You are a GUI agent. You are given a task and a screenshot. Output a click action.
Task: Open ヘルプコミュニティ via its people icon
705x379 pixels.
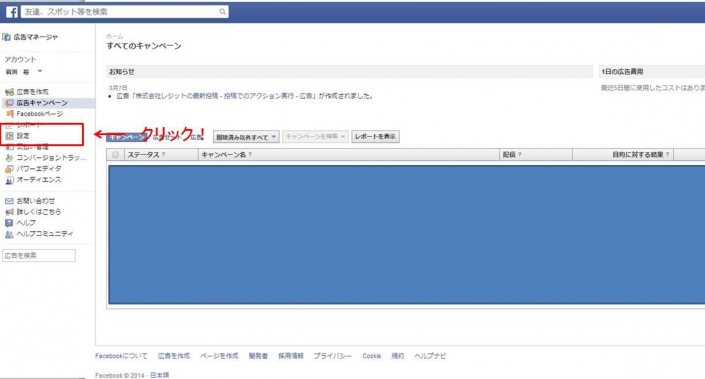point(9,234)
